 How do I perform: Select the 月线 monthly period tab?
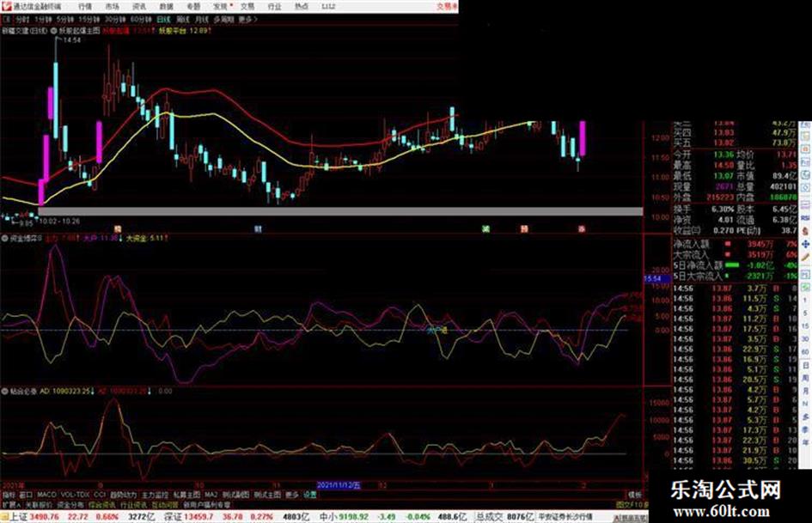[x=201, y=20]
